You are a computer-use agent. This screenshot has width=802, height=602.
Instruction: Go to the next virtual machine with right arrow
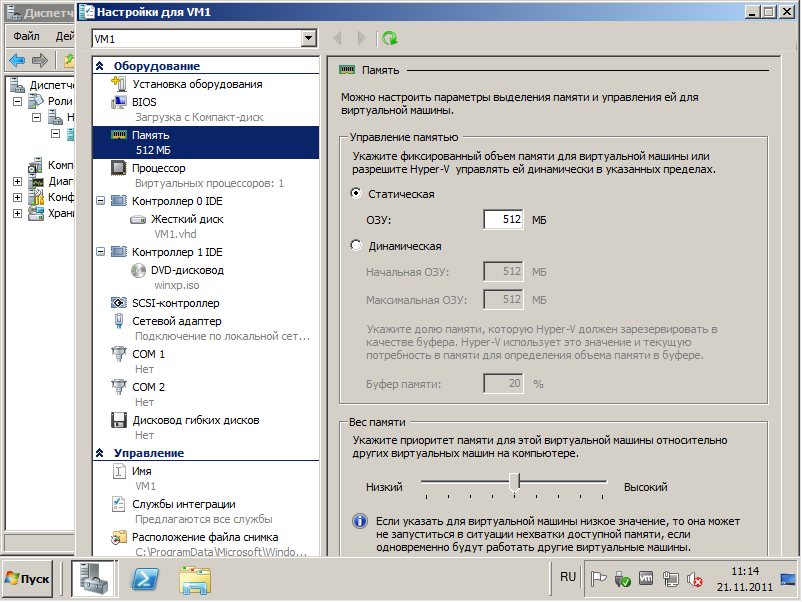362,38
